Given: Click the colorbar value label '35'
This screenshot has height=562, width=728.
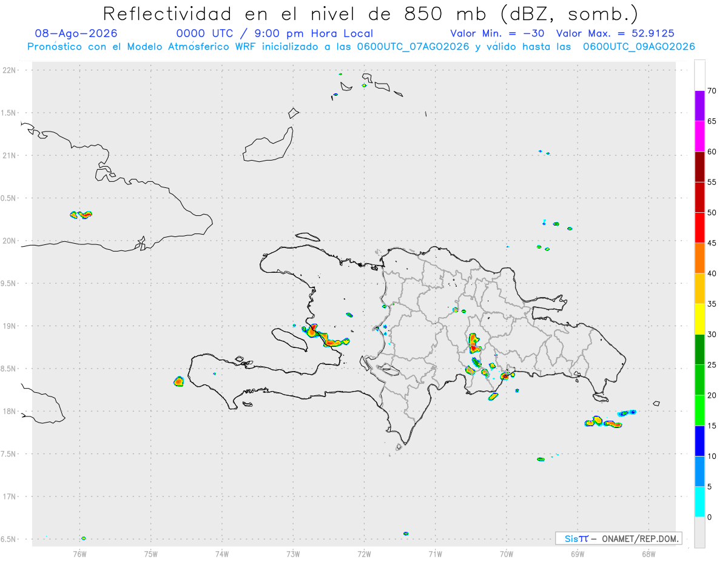Looking at the screenshot, I should [x=712, y=304].
